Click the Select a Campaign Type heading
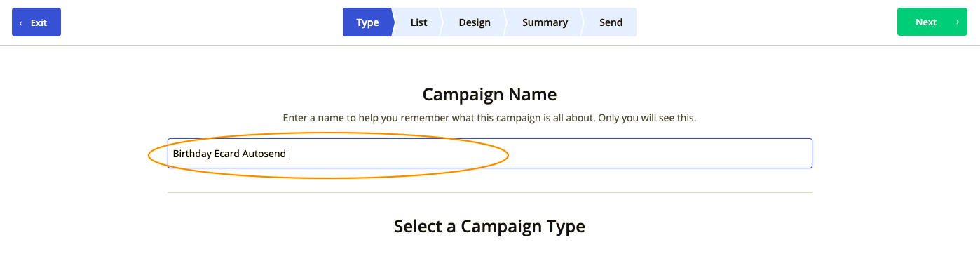This screenshot has height=254, width=980. [x=489, y=227]
